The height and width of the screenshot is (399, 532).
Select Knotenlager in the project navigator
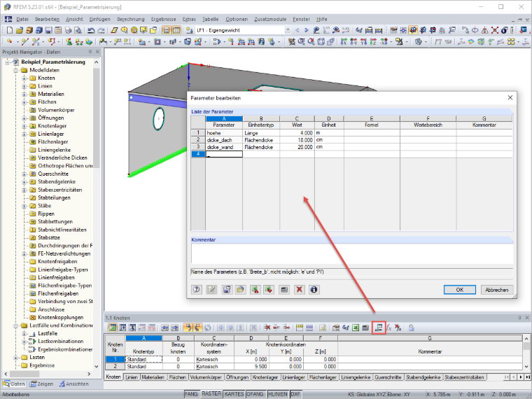[52, 126]
